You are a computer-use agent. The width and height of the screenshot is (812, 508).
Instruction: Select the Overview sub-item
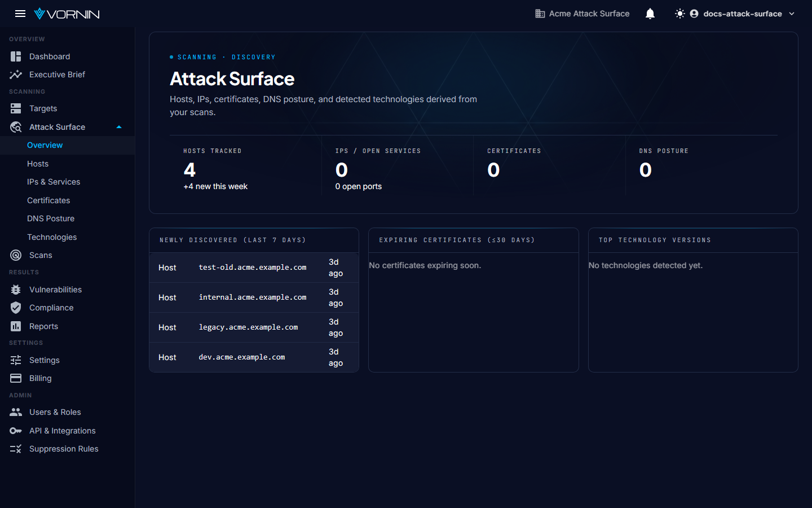45,145
